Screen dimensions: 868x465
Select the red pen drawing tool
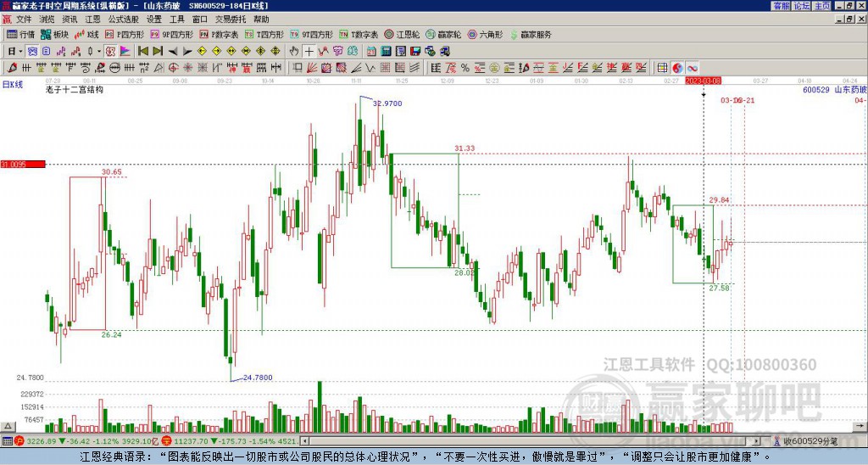[x=11, y=68]
